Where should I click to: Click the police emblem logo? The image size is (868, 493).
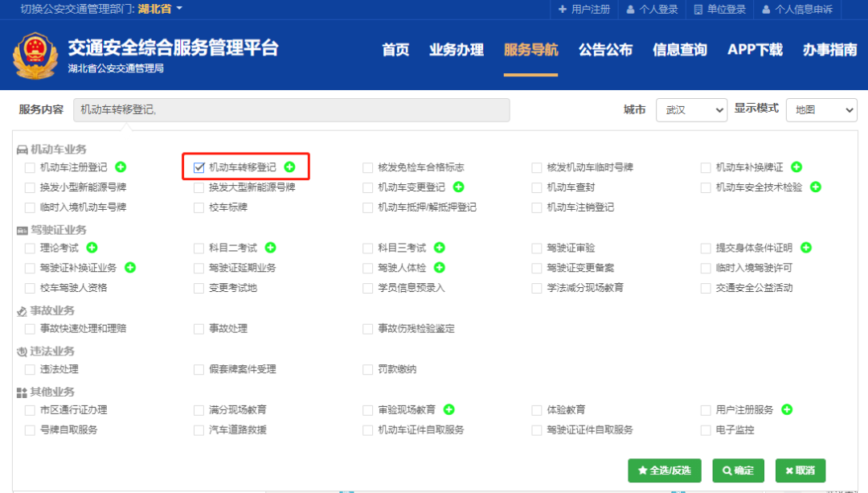coord(35,55)
